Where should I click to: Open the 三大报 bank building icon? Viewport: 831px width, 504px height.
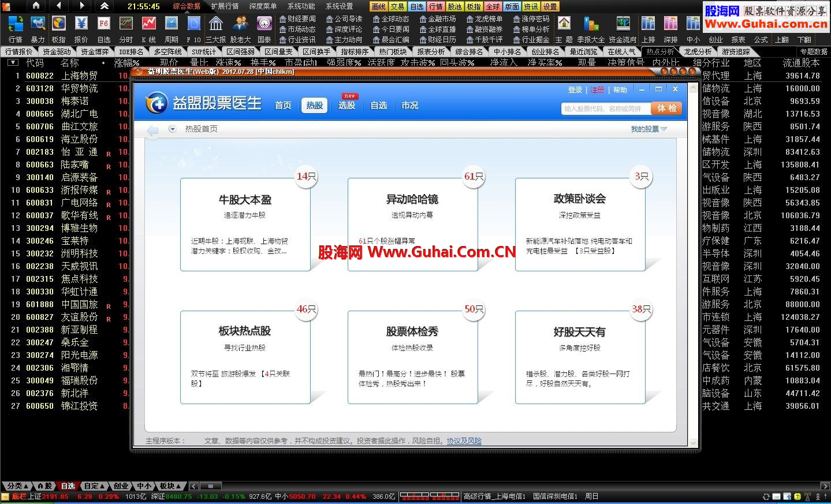216,24
